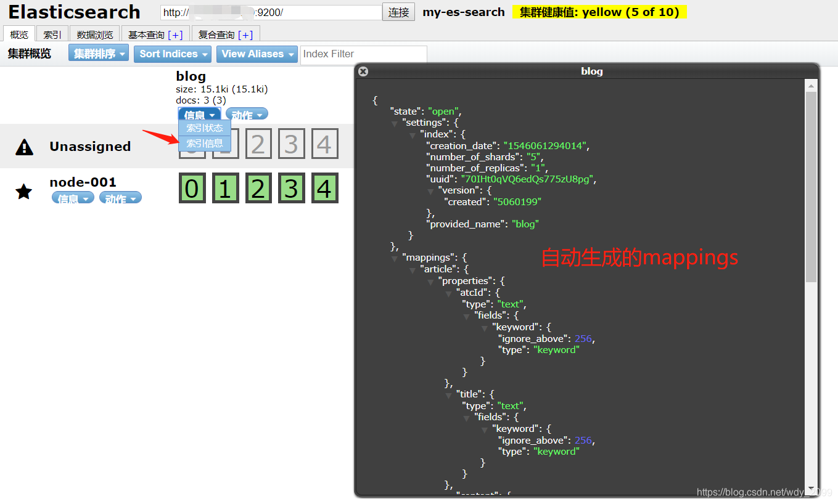Close the blog info dialog

(363, 71)
